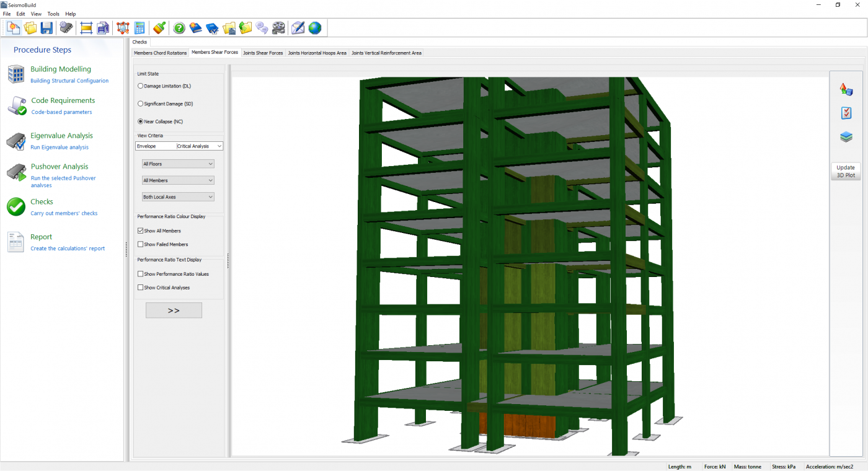The image size is (868, 471).
Task: Click the Code Requirements scroll icon
Action: pyautogui.click(x=17, y=105)
